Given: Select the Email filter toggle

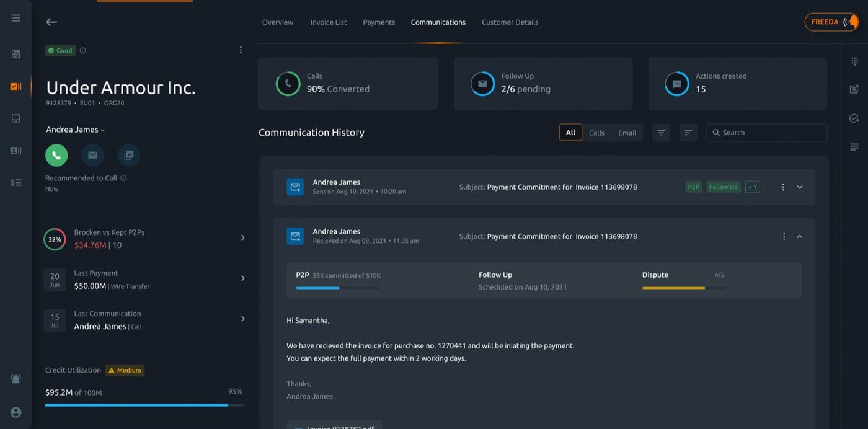Looking at the screenshot, I should pos(627,133).
